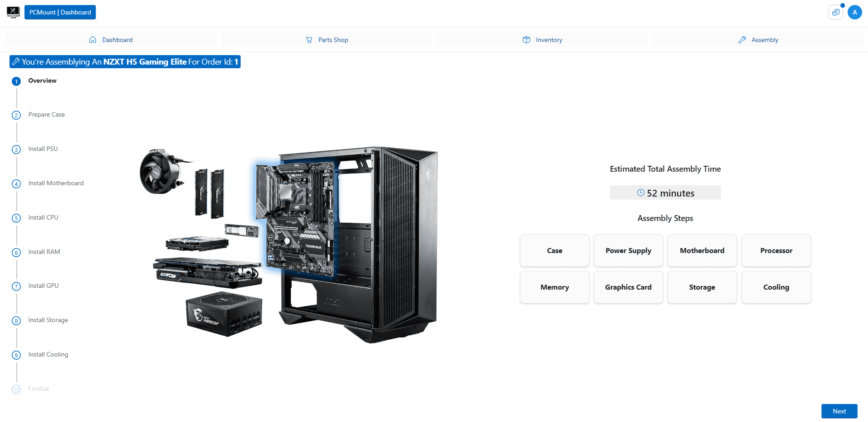Select step 10 circle for Finalize

16,389
